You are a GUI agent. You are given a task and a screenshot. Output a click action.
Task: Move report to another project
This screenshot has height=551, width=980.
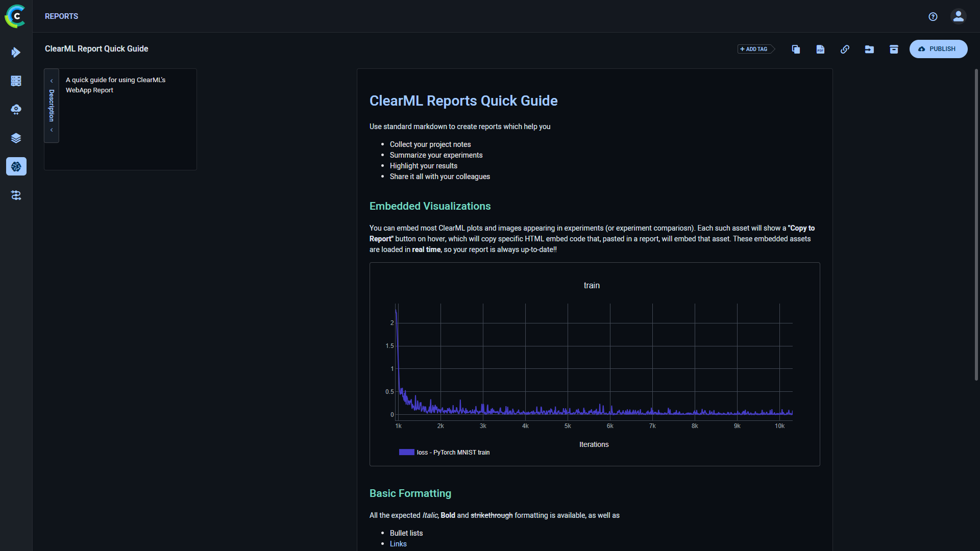[x=869, y=49]
